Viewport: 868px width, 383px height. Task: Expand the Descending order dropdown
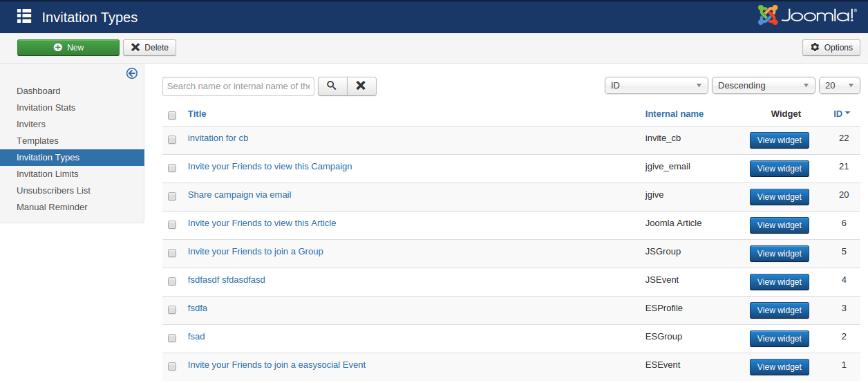click(763, 86)
